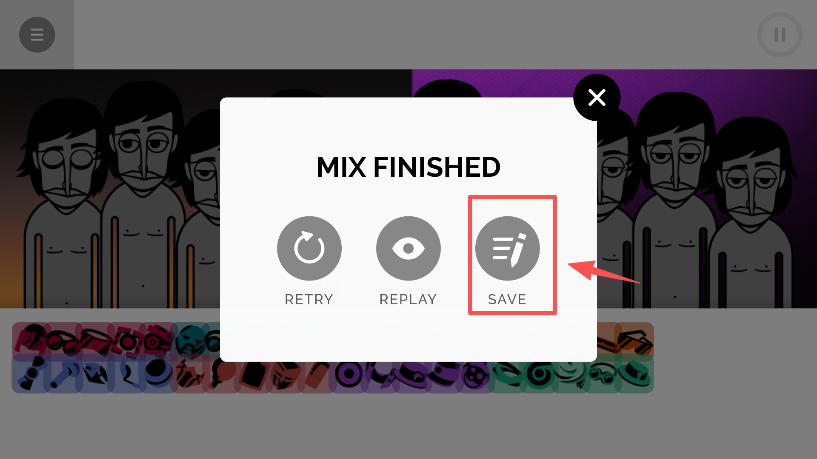
Task: Select the blue bowler hat icon
Action: 157,375
